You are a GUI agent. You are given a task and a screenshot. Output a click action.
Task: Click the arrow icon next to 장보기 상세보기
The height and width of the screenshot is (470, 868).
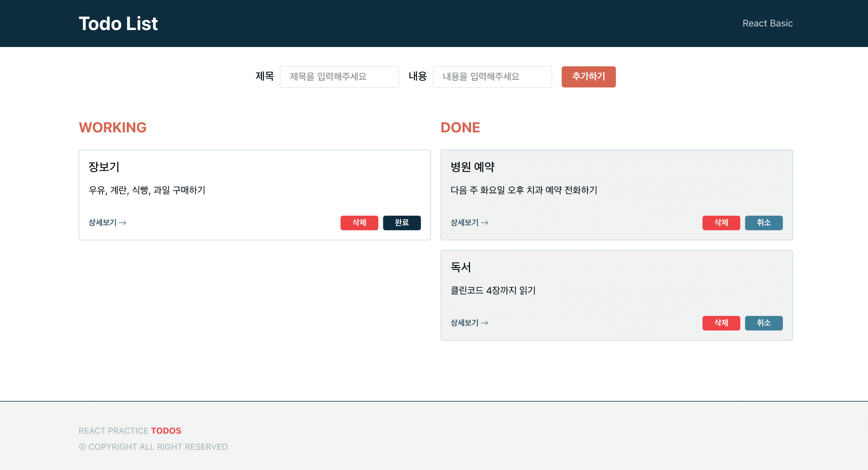click(123, 223)
